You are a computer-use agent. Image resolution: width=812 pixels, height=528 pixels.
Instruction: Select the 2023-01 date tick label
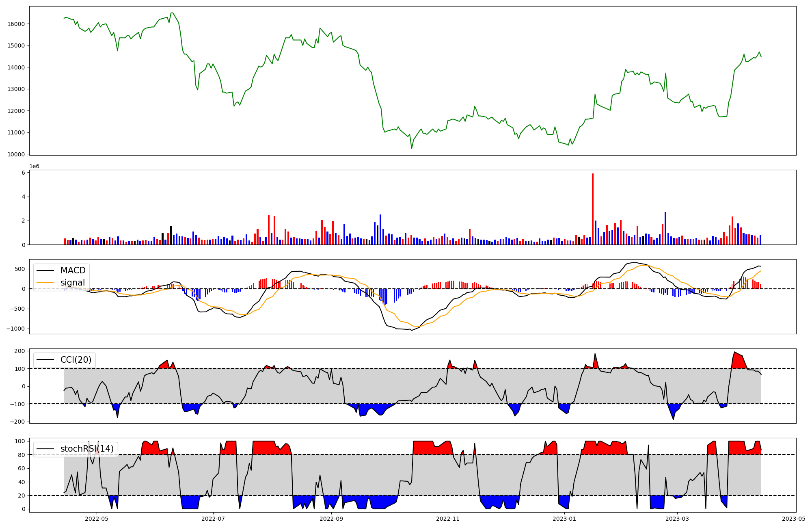(564, 519)
